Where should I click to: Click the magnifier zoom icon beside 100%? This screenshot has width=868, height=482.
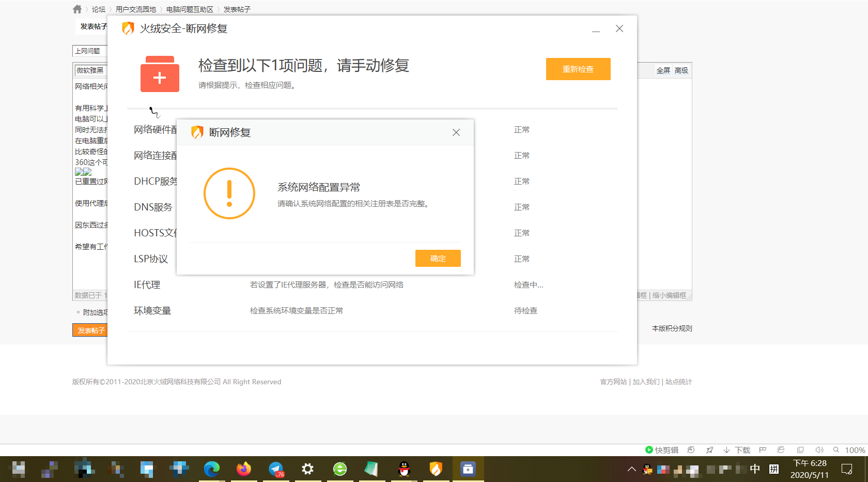click(836, 450)
